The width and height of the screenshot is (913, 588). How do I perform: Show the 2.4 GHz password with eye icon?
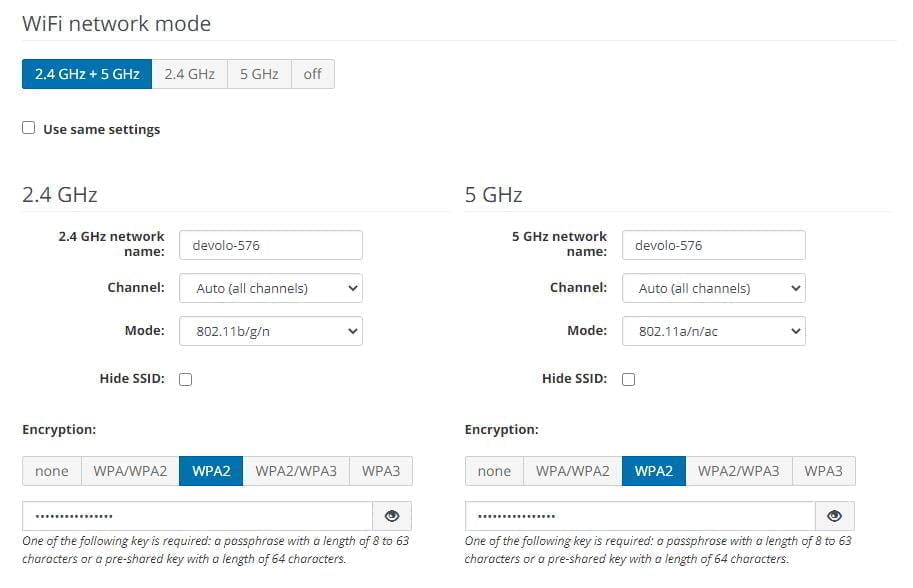point(391,516)
